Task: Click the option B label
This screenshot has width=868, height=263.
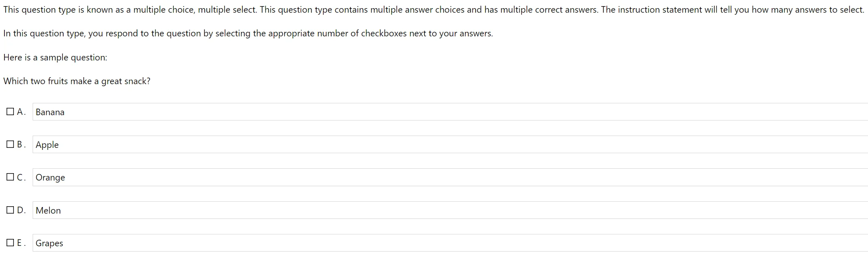Action: tap(21, 144)
